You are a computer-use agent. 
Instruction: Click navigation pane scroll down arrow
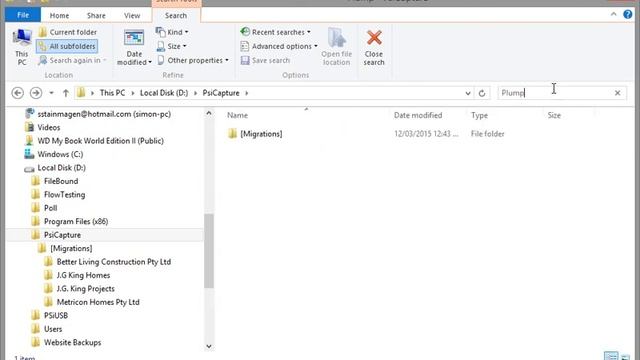tap(209, 347)
